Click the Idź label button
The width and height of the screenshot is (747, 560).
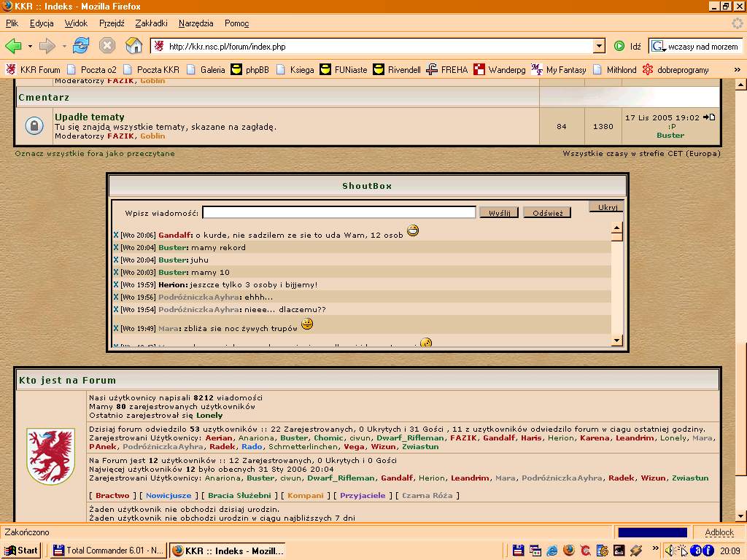tap(635, 46)
